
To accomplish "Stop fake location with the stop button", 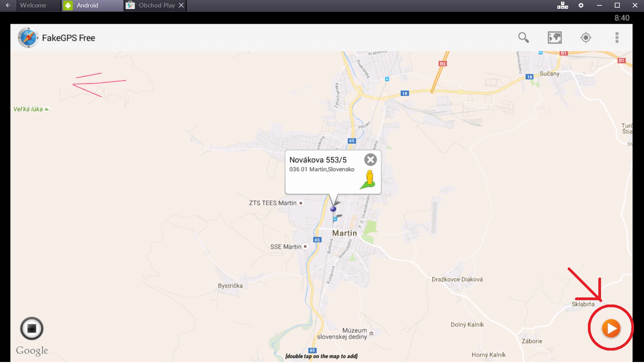I will coord(32,328).
